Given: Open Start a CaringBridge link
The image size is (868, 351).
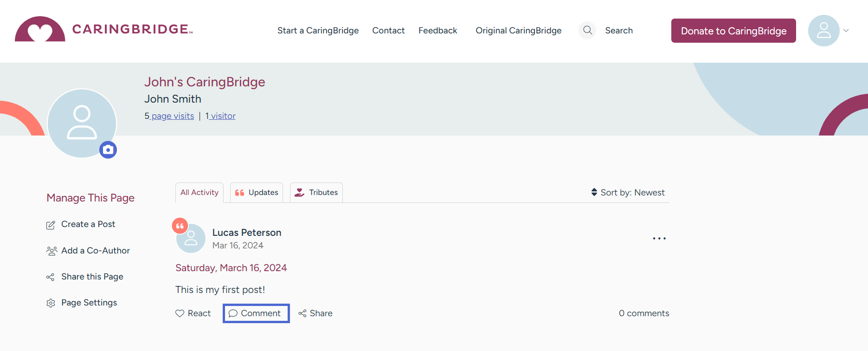Looking at the screenshot, I should tap(318, 31).
